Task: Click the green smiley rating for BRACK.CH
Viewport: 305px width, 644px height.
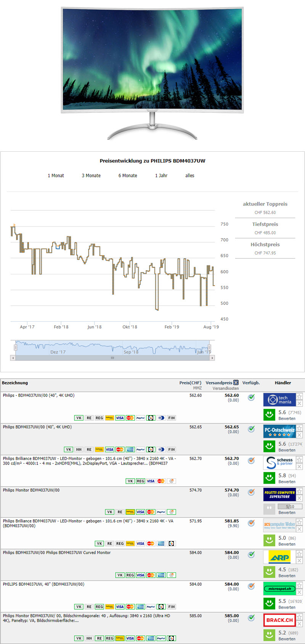Action: tap(269, 635)
